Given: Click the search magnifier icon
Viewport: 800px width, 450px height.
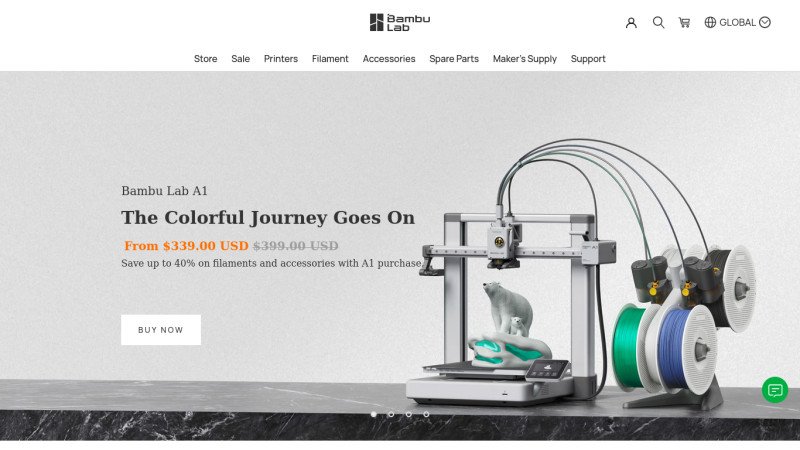Looking at the screenshot, I should click(x=658, y=22).
